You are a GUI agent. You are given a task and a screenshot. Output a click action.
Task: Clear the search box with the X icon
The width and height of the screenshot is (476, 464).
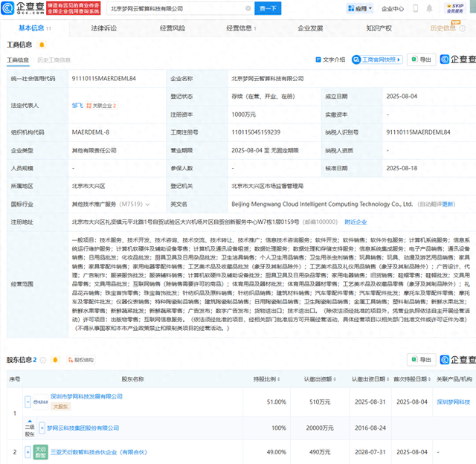point(248,8)
